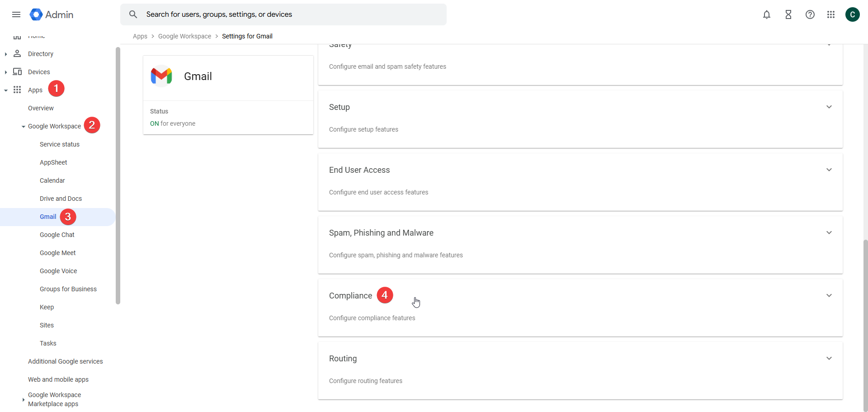This screenshot has height=412, width=868.
Task: Click the Google Admin logo
Action: [52, 14]
